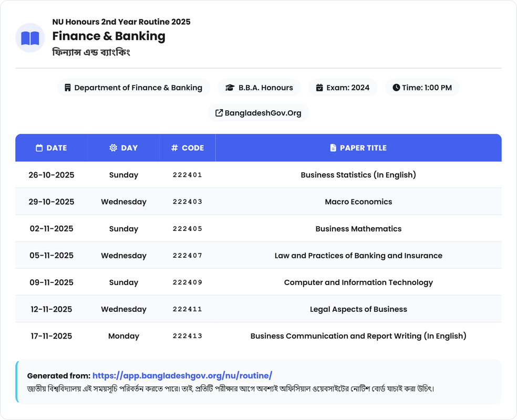This screenshot has width=517, height=420.
Task: Click the building icon beside Department
Action: 67,88
